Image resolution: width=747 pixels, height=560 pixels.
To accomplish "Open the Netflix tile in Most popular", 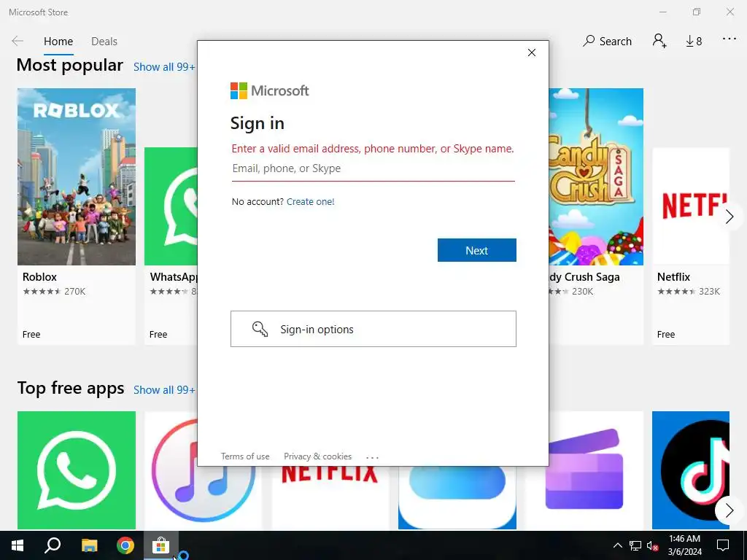I will [x=691, y=246].
